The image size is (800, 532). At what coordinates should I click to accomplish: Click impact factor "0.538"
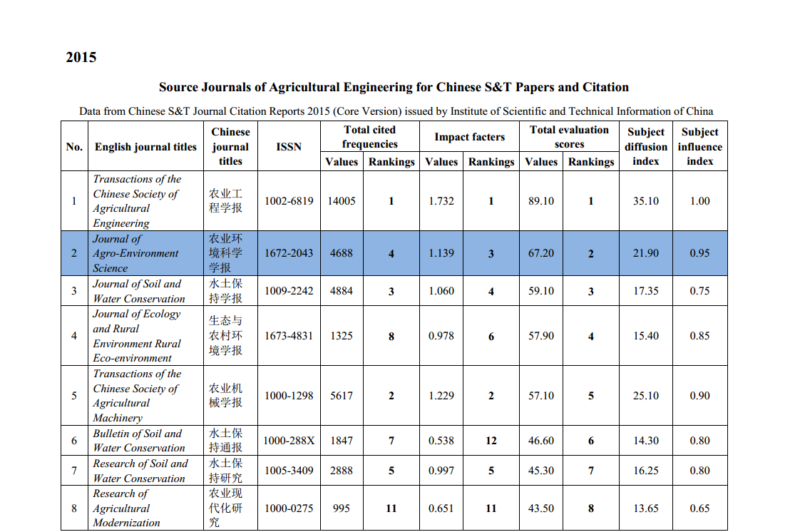441,440
